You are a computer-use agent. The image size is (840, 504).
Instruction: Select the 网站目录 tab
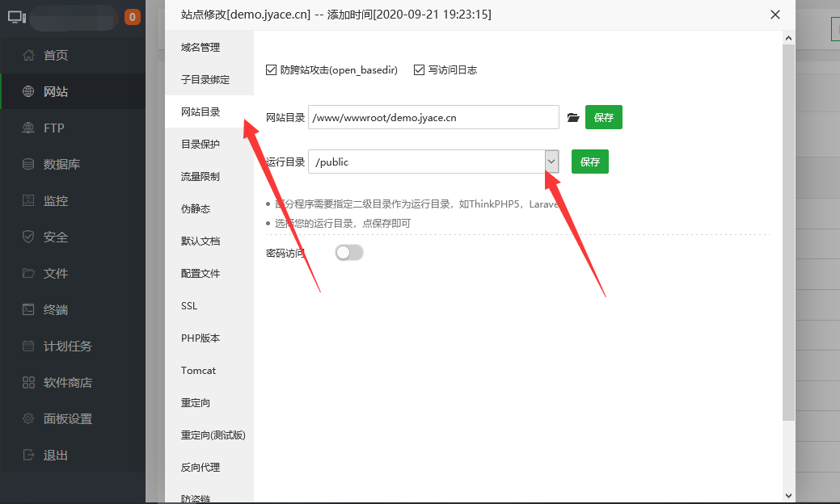pos(209,111)
